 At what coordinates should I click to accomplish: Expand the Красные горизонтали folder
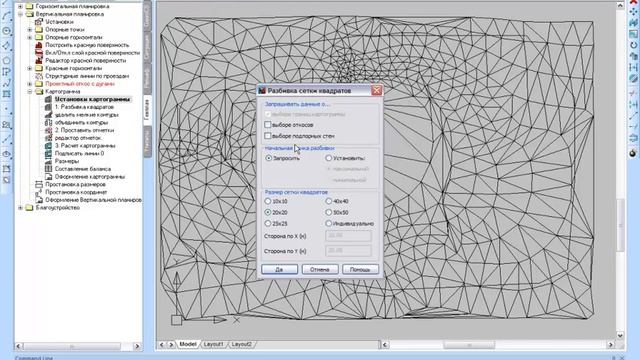click(x=29, y=68)
